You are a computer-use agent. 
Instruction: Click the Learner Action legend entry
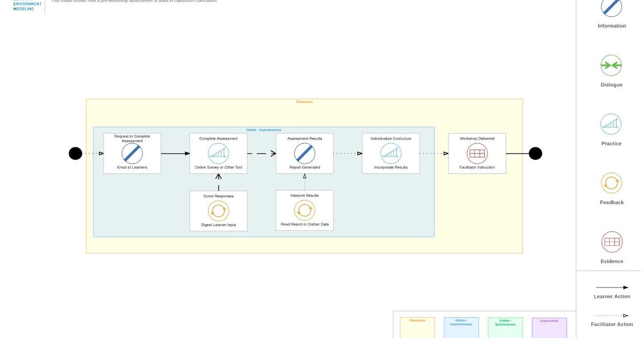tap(611, 292)
